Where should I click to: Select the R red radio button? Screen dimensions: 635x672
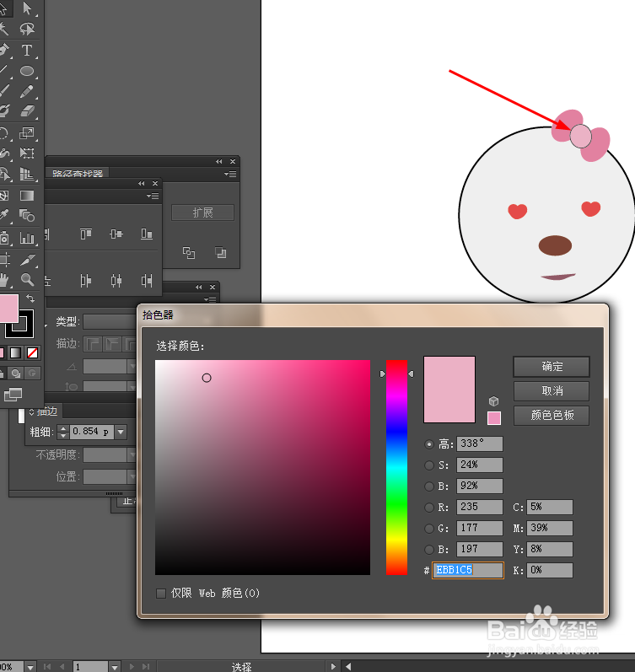(428, 507)
